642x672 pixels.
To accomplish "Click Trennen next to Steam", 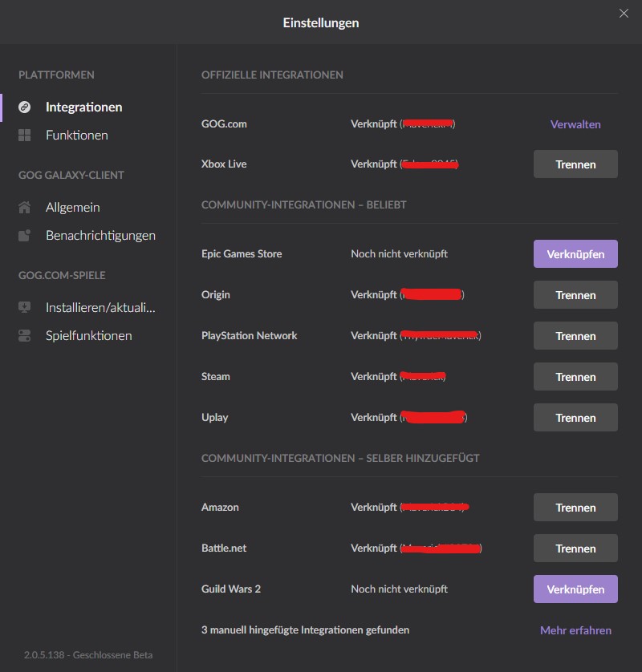I will point(575,377).
